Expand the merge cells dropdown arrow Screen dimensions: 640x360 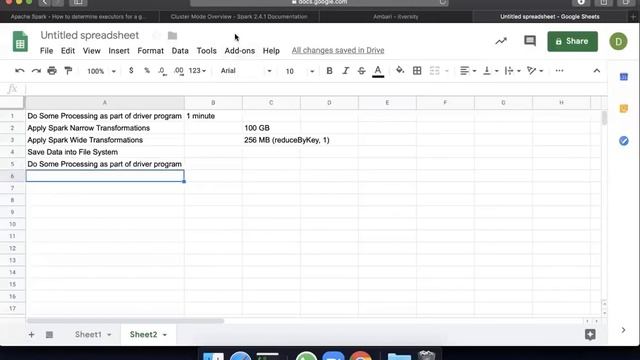pyautogui.click(x=447, y=71)
